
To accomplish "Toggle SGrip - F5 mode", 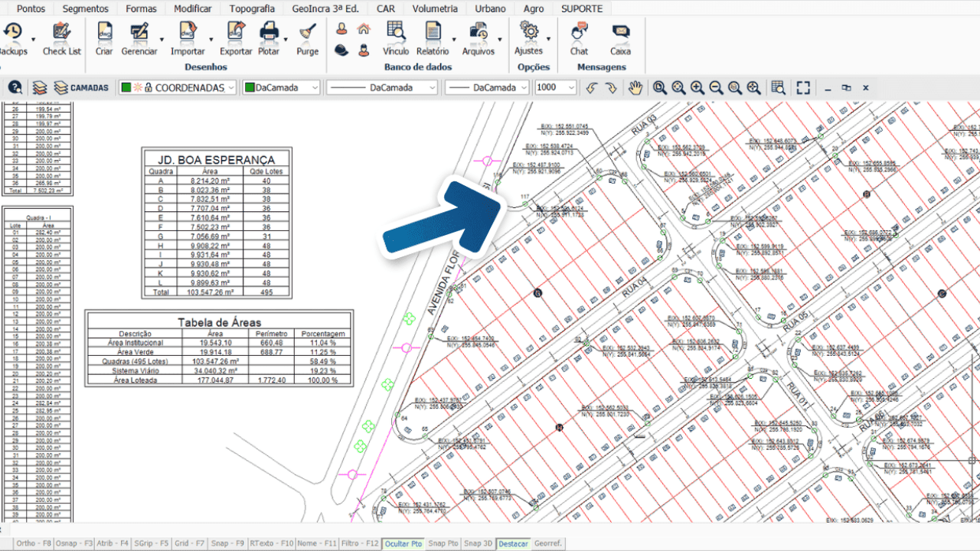I will (x=152, y=543).
